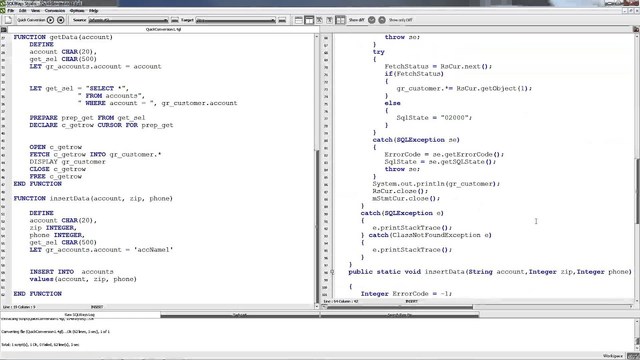
Task: Click the 'Converting file' log line
Action: 56,332
